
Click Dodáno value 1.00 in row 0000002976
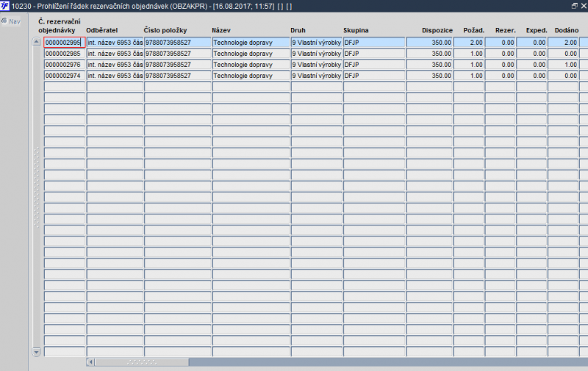563,65
